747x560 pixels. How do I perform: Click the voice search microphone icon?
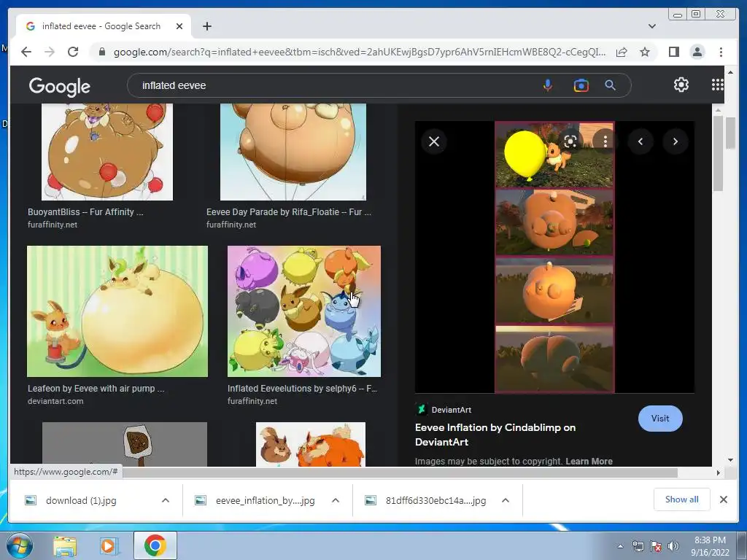point(548,85)
